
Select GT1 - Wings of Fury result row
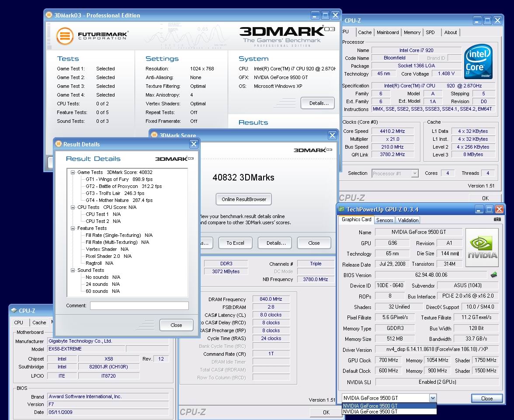119,179
